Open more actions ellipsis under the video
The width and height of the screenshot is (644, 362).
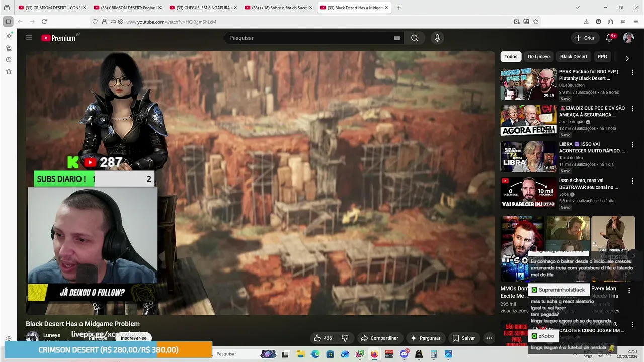pyautogui.click(x=489, y=338)
